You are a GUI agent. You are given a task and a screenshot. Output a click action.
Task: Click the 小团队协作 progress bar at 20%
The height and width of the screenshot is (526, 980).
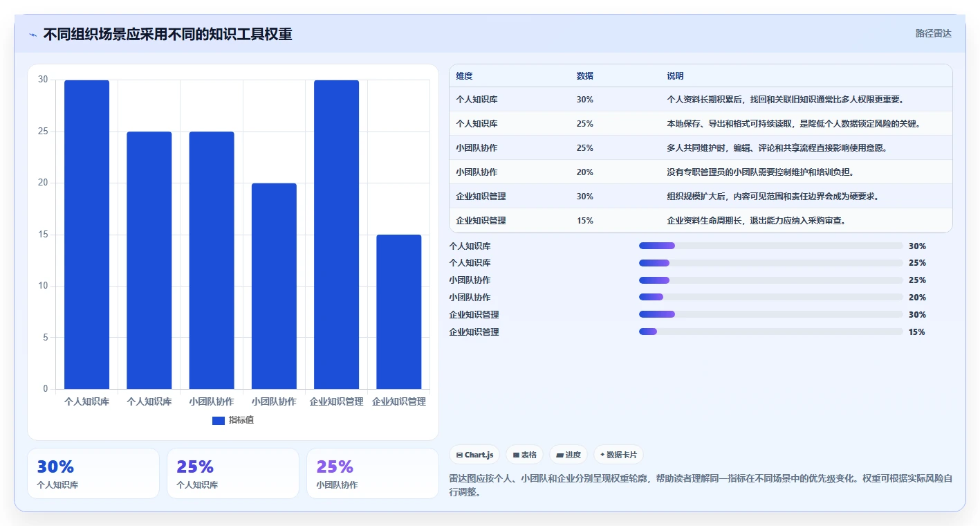(771, 298)
